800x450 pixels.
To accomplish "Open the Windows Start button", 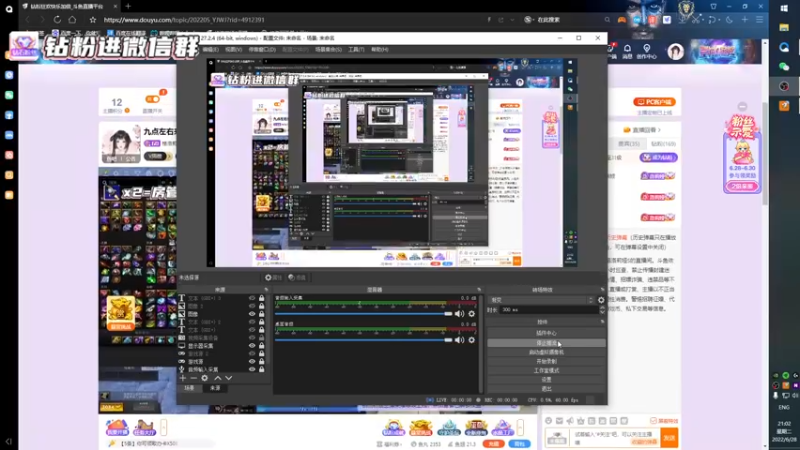I will click(784, 8).
